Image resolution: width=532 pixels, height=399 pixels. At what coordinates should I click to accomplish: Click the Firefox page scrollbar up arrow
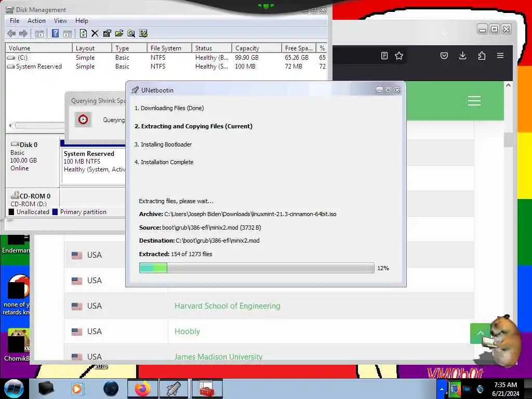tap(508, 86)
